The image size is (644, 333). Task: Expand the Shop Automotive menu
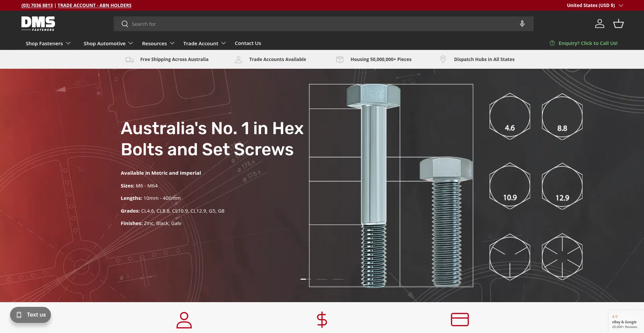pos(108,43)
